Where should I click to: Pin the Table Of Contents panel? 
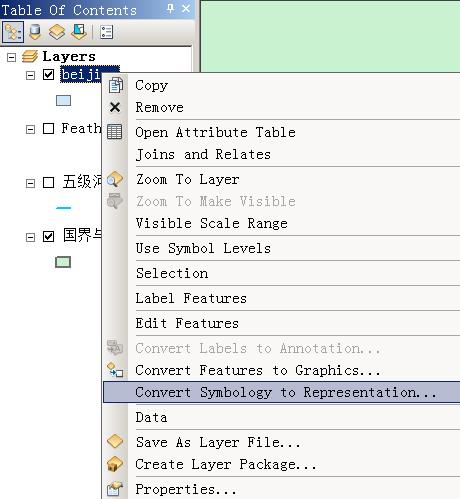[170, 9]
